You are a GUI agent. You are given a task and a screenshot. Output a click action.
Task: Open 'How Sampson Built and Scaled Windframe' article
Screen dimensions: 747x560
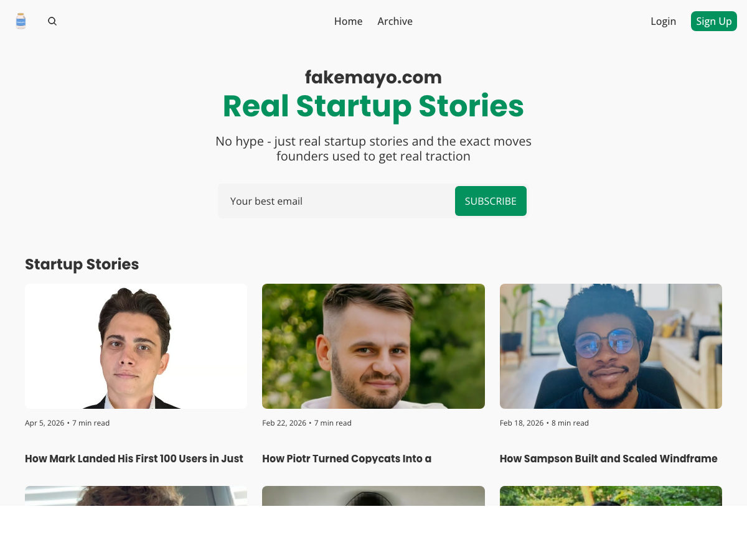[x=608, y=459]
